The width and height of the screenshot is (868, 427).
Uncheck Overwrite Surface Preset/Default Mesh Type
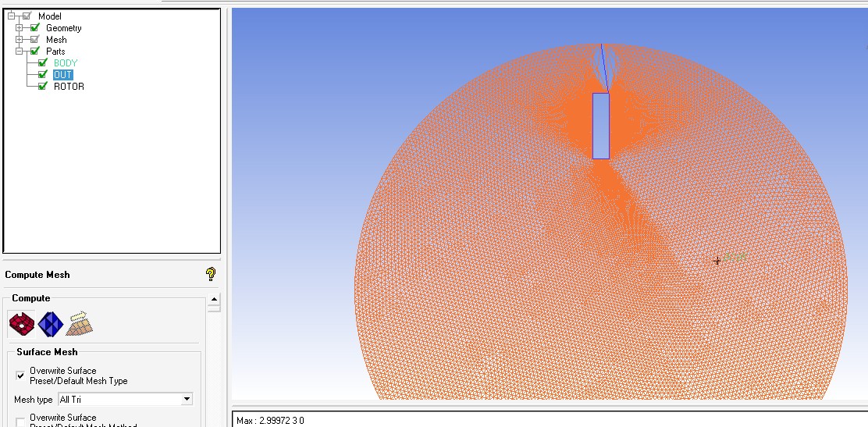[20, 375]
